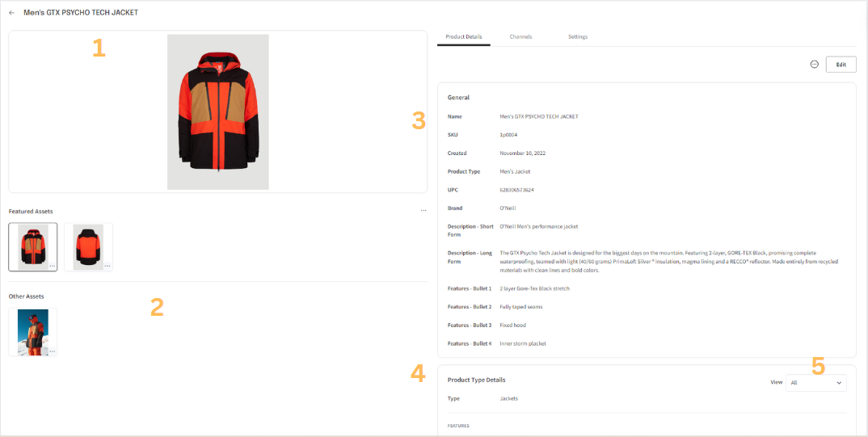The height and width of the screenshot is (437, 868).
Task: Click the Other Assets heading
Action: (27, 296)
